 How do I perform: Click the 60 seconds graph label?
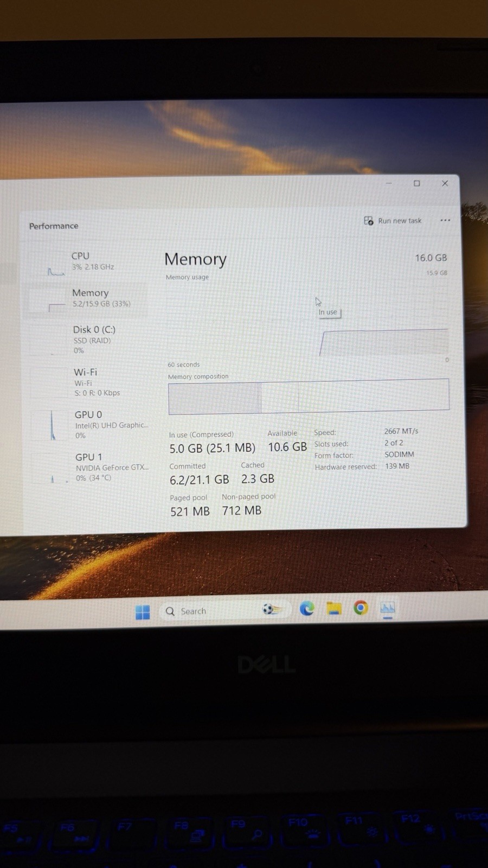[183, 365]
